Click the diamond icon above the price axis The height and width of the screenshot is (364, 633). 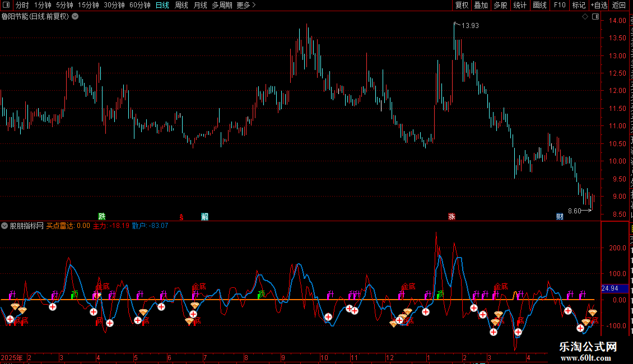[585, 17]
